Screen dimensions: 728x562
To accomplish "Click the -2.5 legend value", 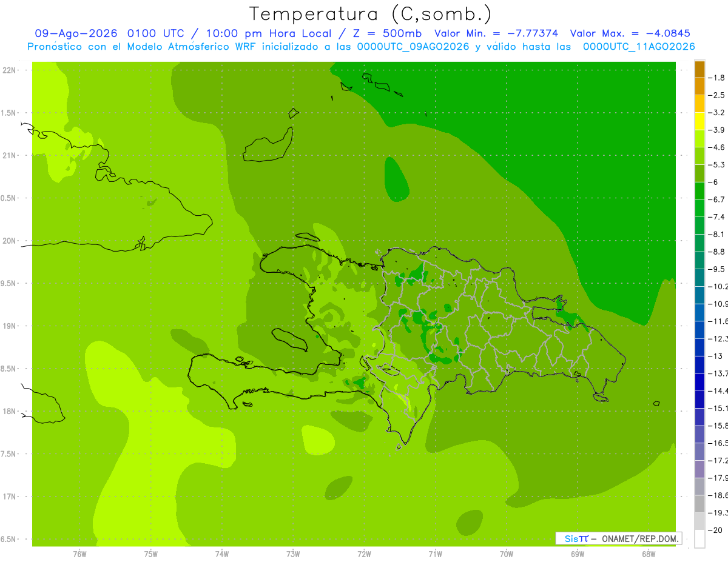I will pyautogui.click(x=716, y=95).
